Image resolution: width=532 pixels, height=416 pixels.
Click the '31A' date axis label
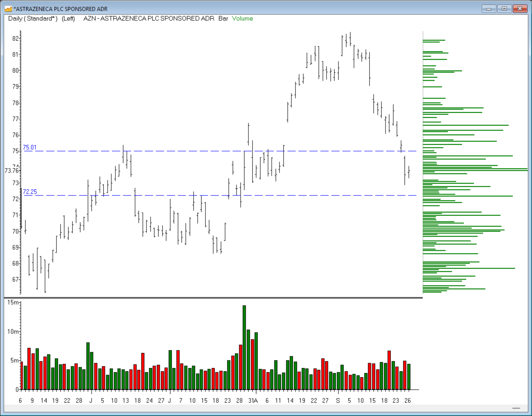pos(253,401)
